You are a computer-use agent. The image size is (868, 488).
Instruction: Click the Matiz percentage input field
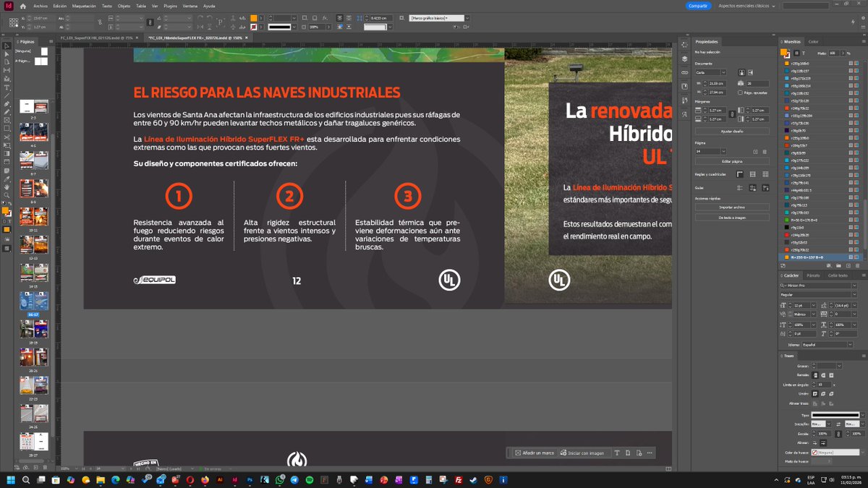833,53
